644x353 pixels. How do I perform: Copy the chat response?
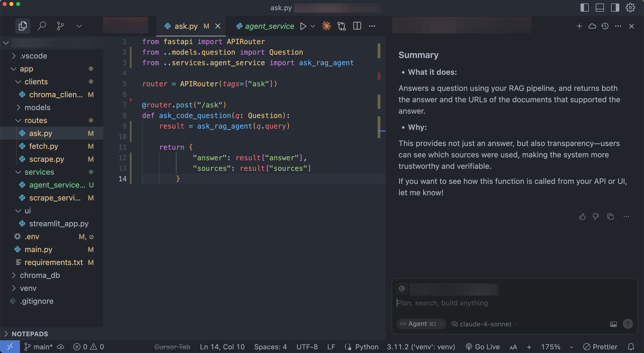(x=610, y=217)
